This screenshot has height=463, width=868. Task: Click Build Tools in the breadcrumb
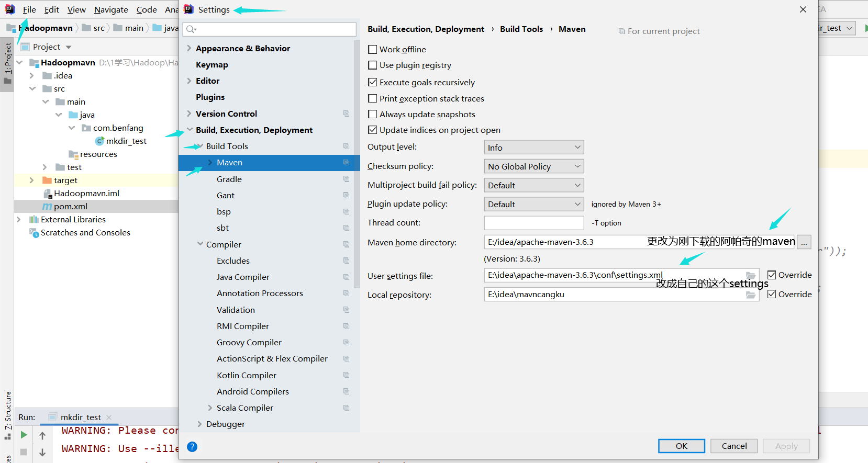pyautogui.click(x=521, y=29)
